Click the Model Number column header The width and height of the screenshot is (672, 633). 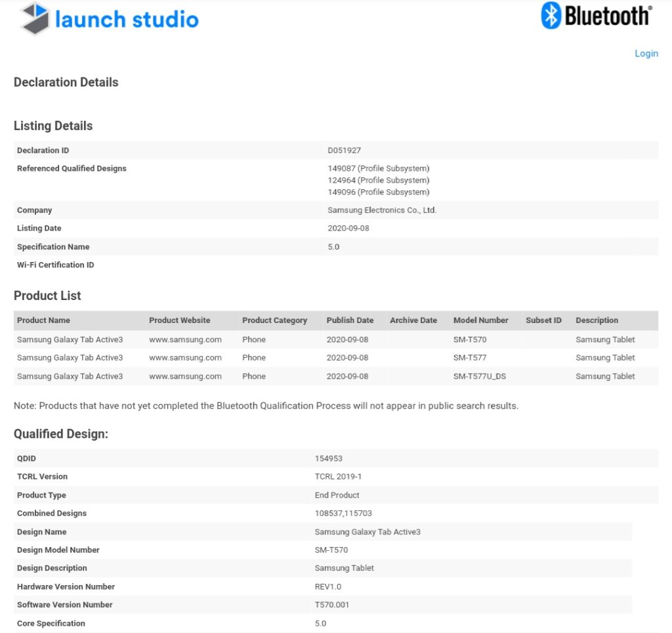pos(480,320)
